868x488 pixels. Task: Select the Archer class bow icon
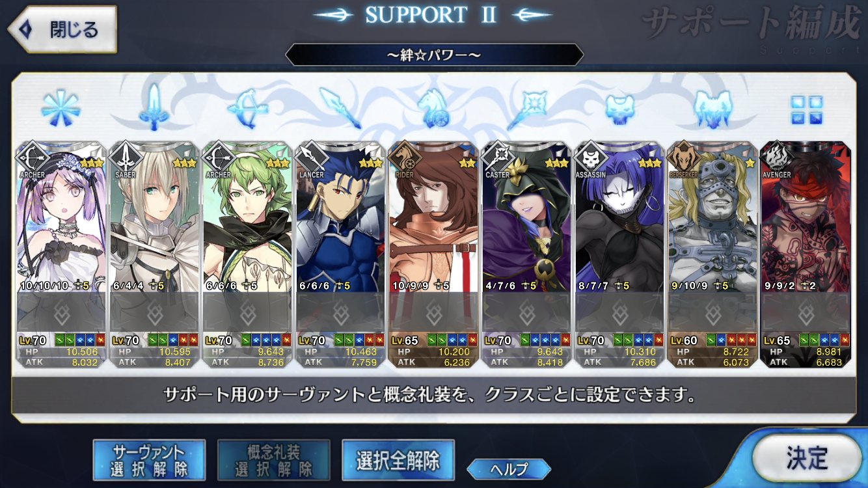pos(247,108)
